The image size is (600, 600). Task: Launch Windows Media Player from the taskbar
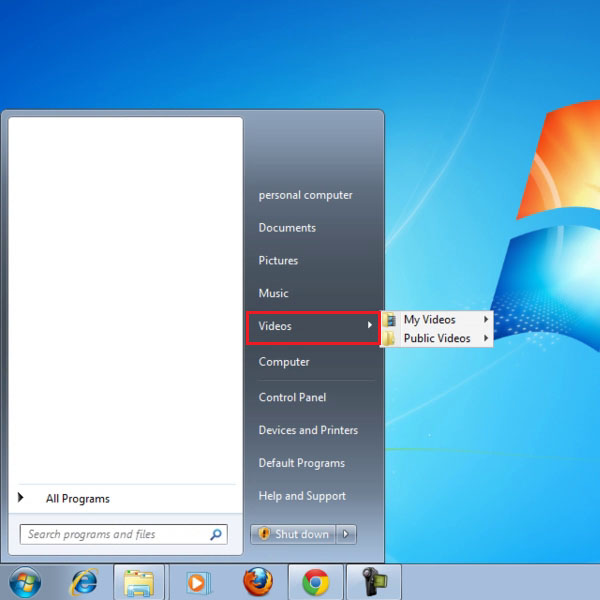[x=198, y=583]
